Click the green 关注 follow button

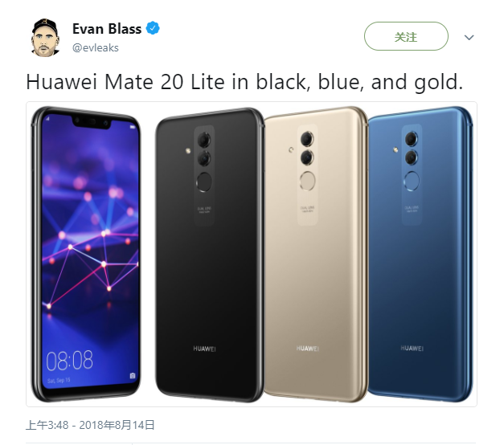[x=406, y=36]
